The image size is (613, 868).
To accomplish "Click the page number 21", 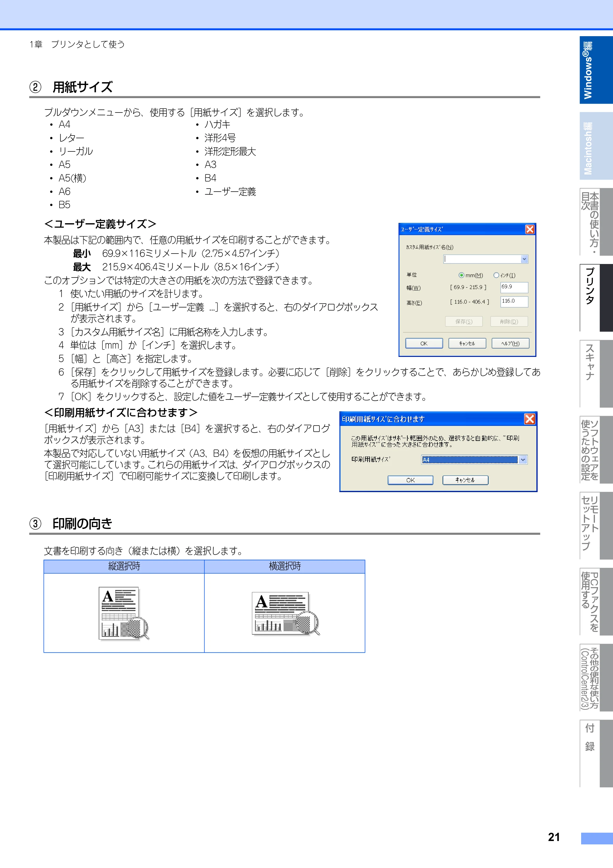I will coord(554,837).
